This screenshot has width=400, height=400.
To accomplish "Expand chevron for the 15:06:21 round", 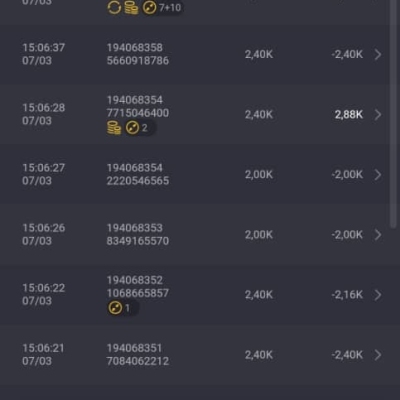I will pos(378,355).
